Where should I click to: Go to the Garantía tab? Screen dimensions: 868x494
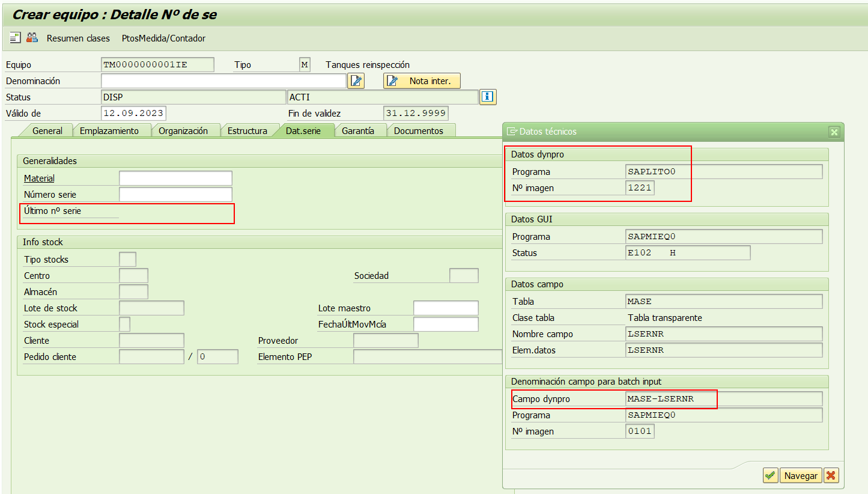[x=357, y=131]
